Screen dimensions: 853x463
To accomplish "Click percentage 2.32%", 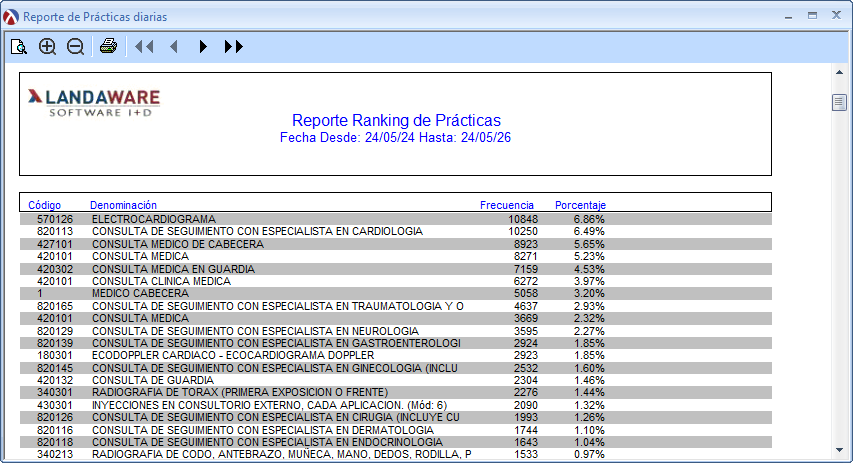I will (589, 318).
